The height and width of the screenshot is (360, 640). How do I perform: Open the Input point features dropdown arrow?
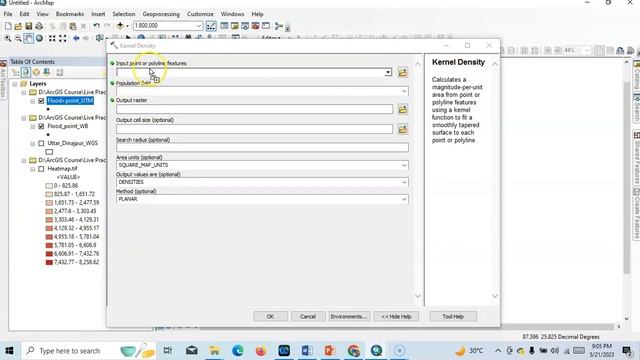[x=388, y=73]
